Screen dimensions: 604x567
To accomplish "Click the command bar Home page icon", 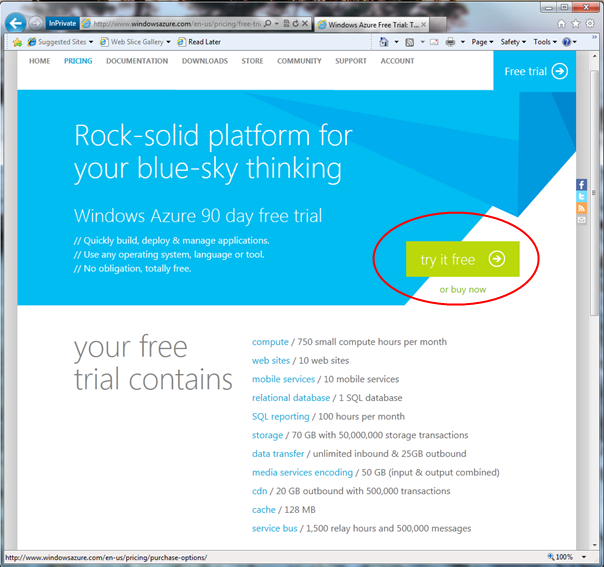I will [x=384, y=42].
